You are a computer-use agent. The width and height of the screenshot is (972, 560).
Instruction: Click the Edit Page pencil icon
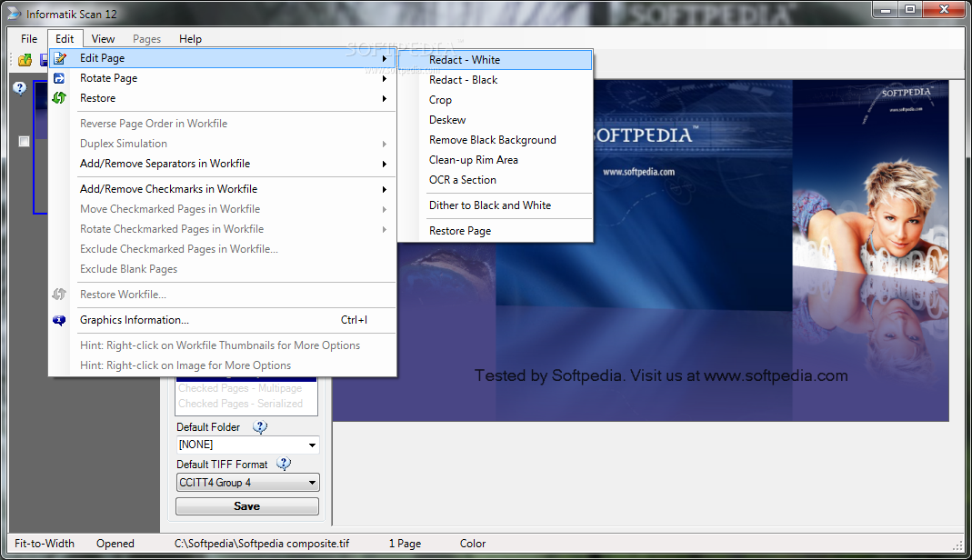pyautogui.click(x=59, y=58)
